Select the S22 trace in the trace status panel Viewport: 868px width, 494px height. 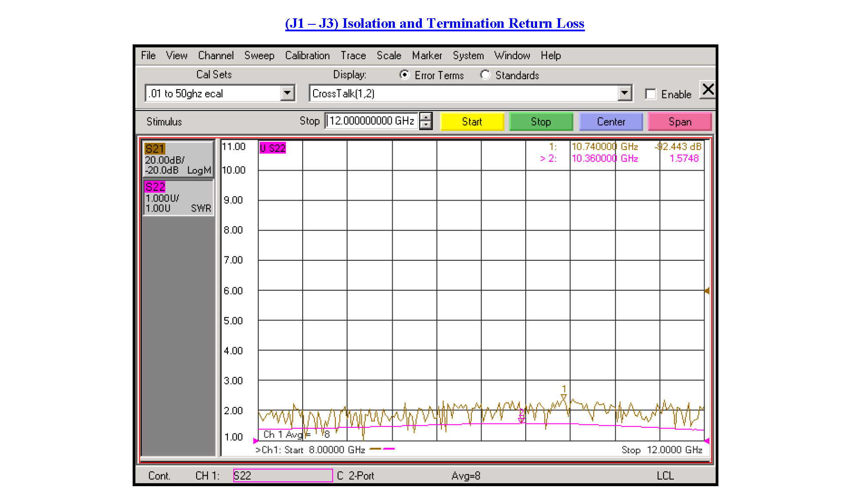click(x=178, y=198)
